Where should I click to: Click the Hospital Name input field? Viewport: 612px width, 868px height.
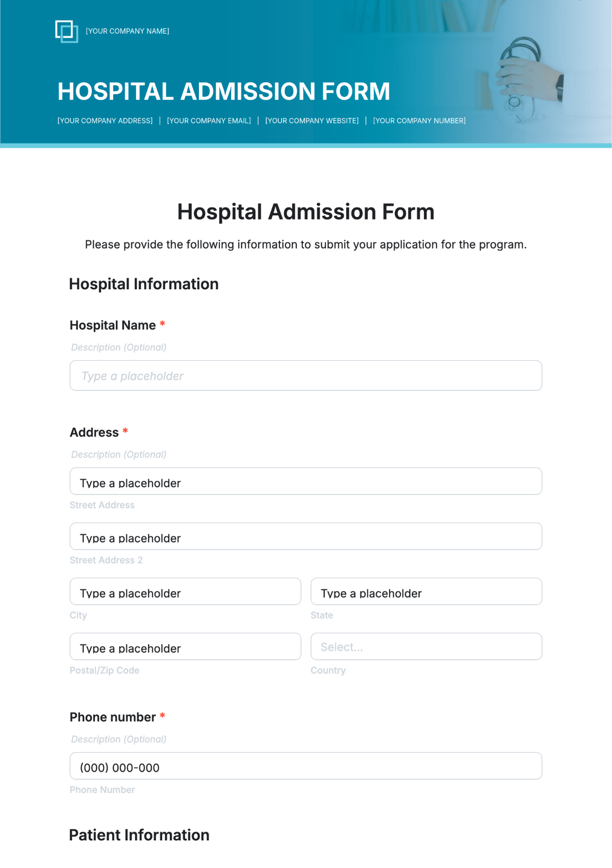[x=305, y=376]
